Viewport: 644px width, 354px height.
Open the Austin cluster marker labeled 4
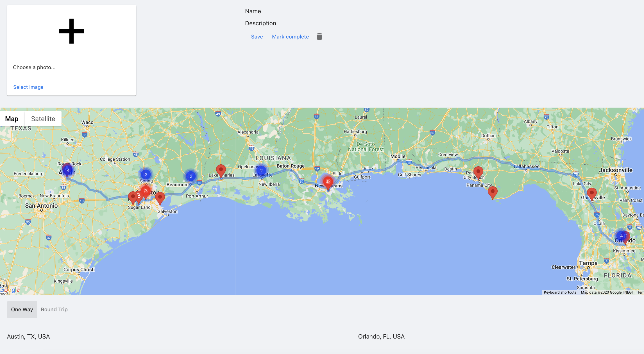point(67,170)
